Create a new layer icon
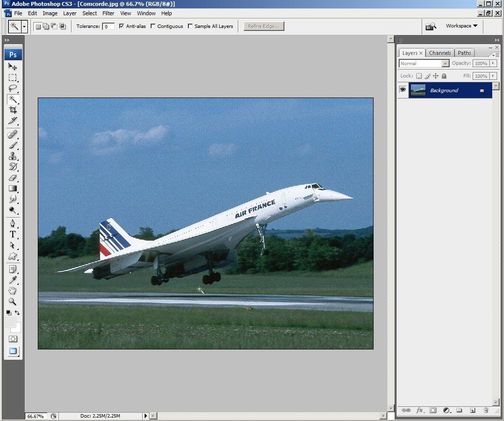 tap(473, 410)
